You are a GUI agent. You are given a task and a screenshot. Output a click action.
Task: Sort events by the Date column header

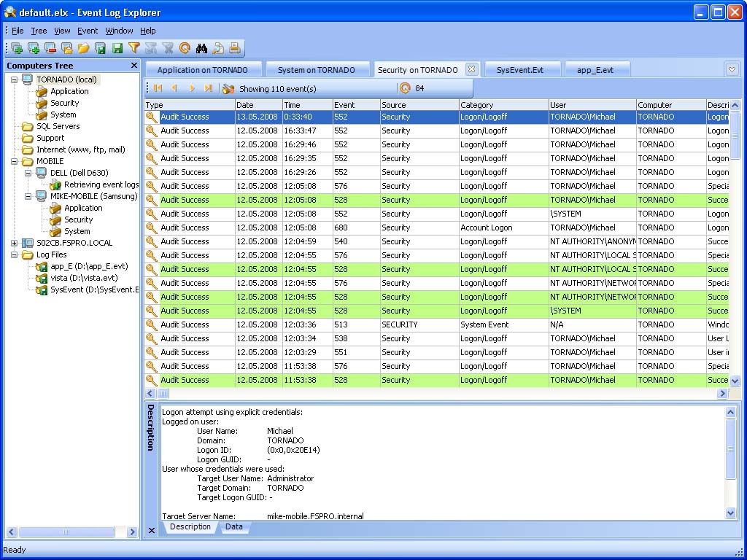pyautogui.click(x=258, y=104)
